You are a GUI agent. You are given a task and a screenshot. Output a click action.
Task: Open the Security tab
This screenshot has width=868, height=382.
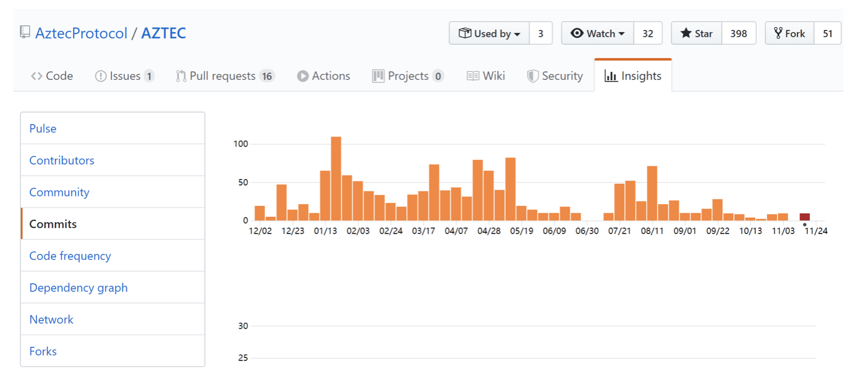555,76
